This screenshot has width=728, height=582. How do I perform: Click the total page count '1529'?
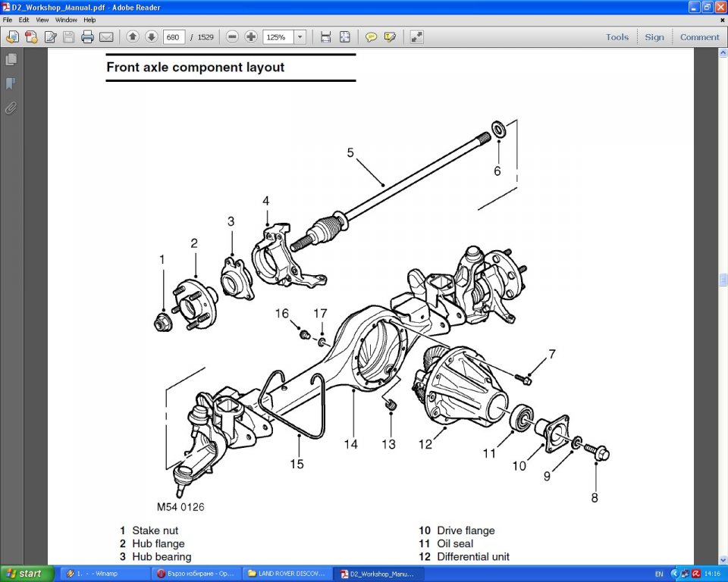tap(206, 37)
